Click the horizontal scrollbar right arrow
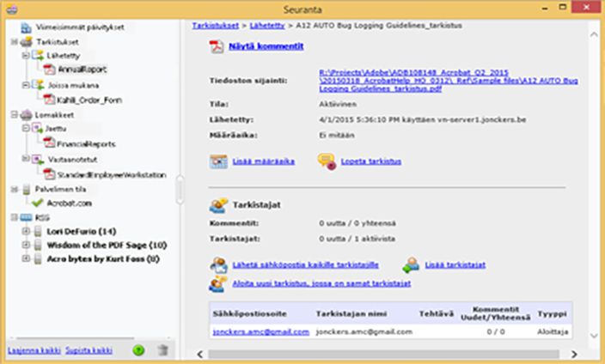Viewport: 605px width, 364px height. (574, 354)
